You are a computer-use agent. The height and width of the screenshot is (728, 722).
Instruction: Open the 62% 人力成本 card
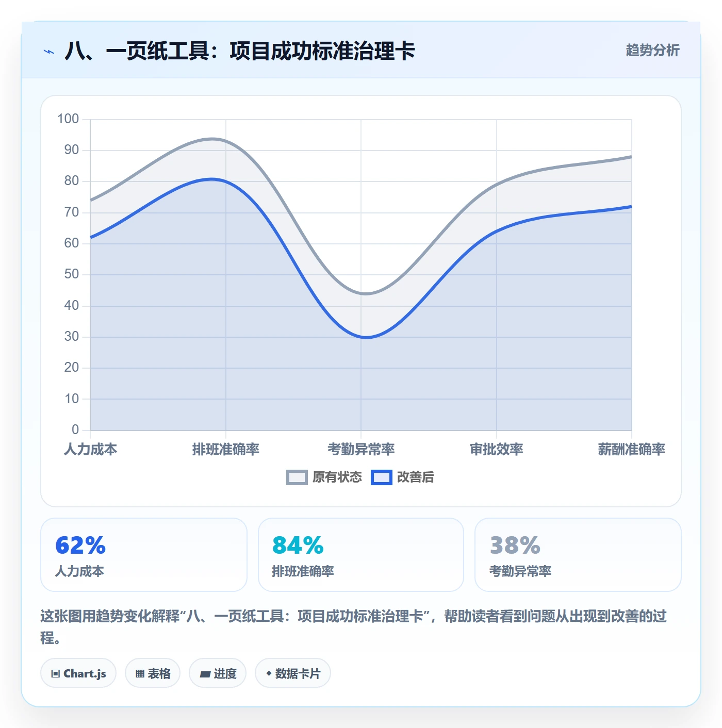(144, 555)
